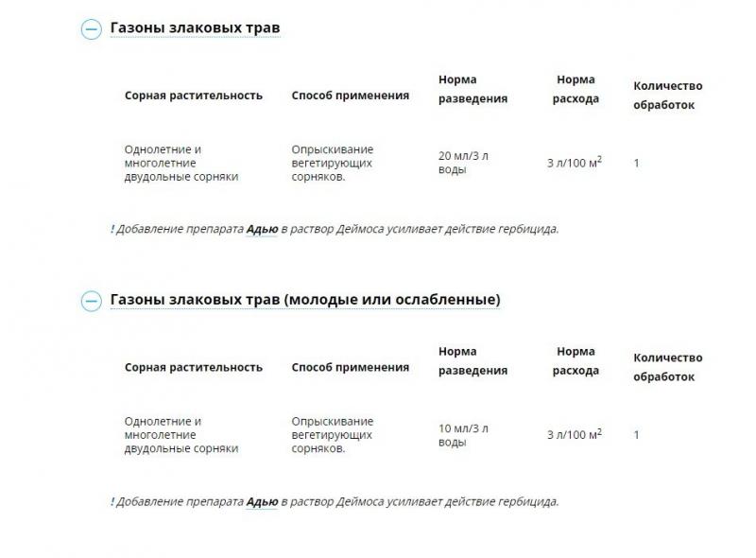Click "Способ применения" header in the first table
This screenshot has width=756, height=558.
[x=351, y=96]
